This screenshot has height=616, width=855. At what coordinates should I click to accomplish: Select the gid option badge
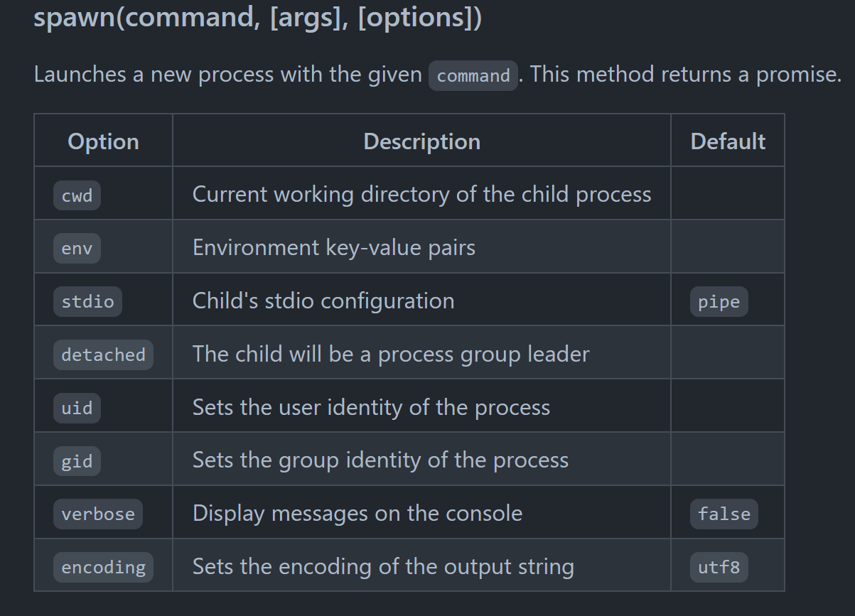[77, 461]
